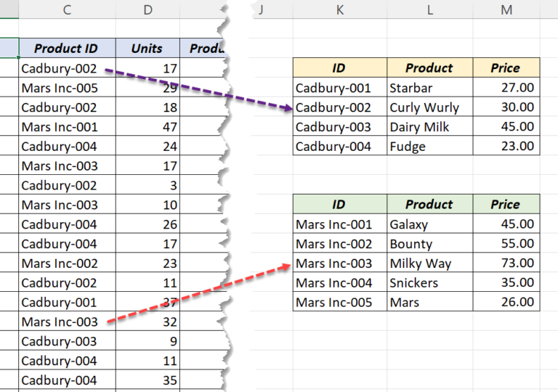This screenshot has height=392, width=558.
Task: Select the Dairy Milk product cell
Action: [x=429, y=127]
